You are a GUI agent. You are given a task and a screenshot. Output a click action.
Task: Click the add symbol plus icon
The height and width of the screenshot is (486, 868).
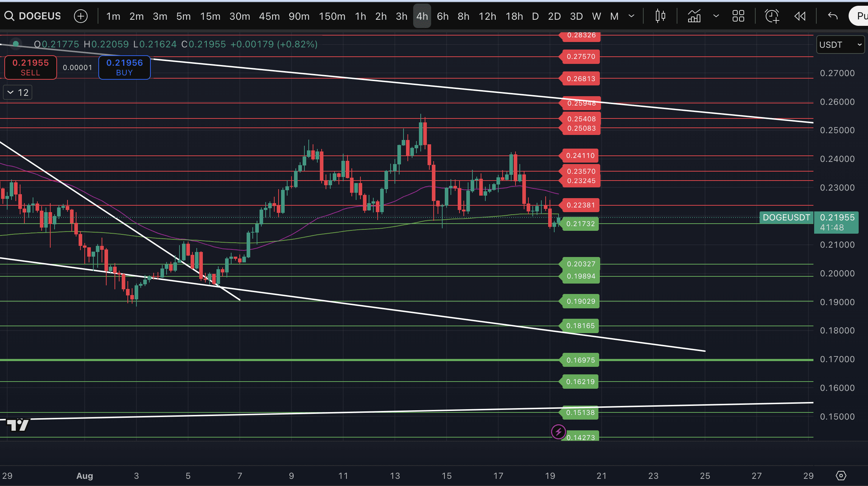tap(81, 16)
